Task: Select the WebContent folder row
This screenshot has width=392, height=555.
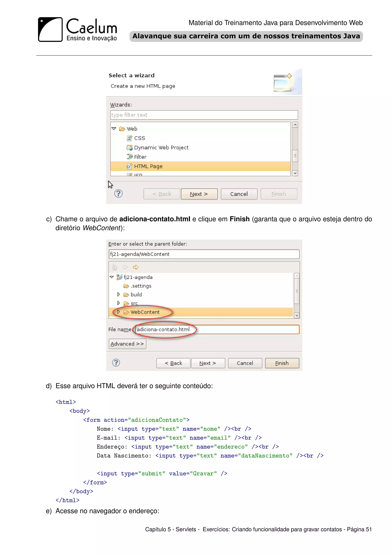Action: pos(201,312)
